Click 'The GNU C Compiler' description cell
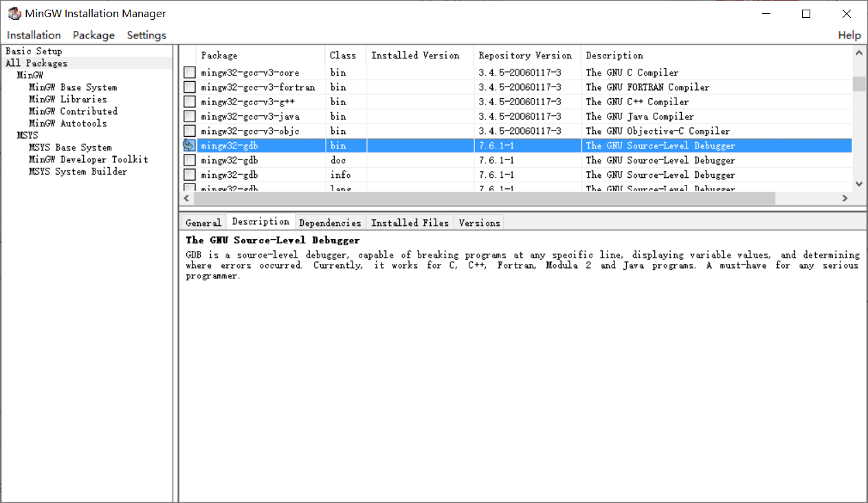The height and width of the screenshot is (503, 868). (x=632, y=73)
